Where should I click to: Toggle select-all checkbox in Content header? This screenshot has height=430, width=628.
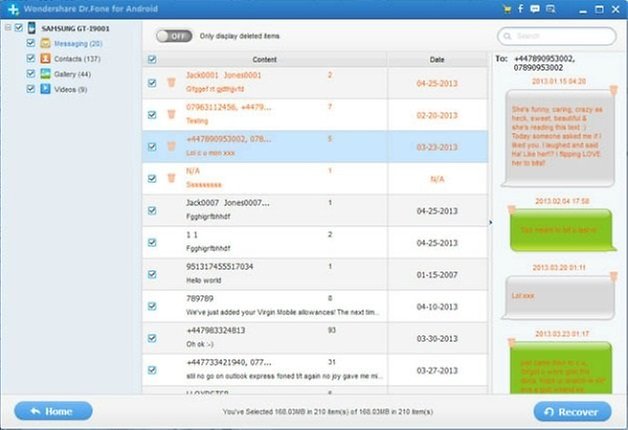(152, 59)
